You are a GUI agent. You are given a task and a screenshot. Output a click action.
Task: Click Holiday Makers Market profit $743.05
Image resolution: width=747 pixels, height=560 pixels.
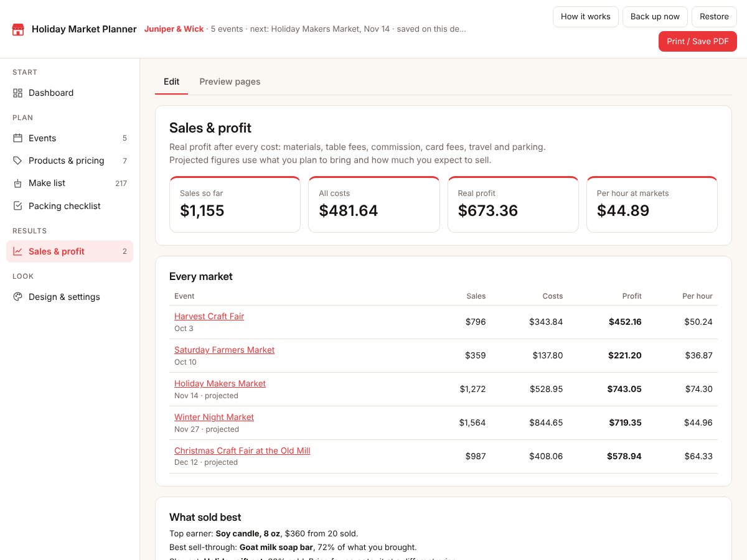pos(624,389)
